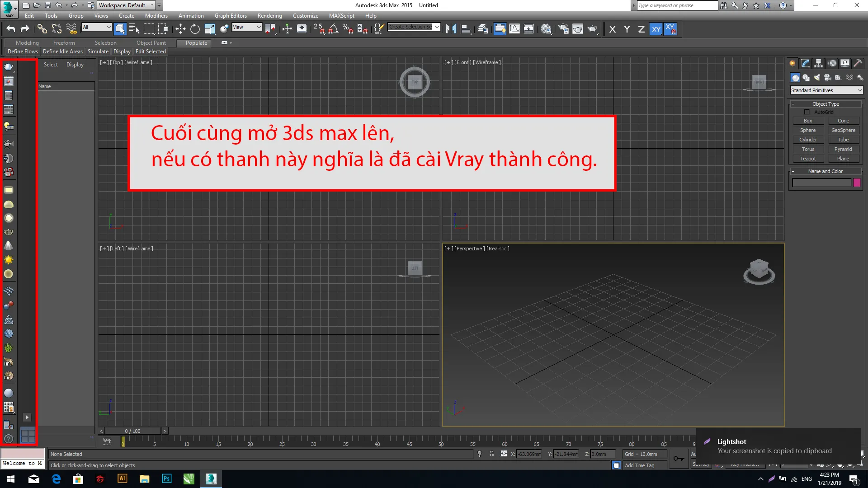
Task: Toggle the Selection Lock padlock icon
Action: 491,454
